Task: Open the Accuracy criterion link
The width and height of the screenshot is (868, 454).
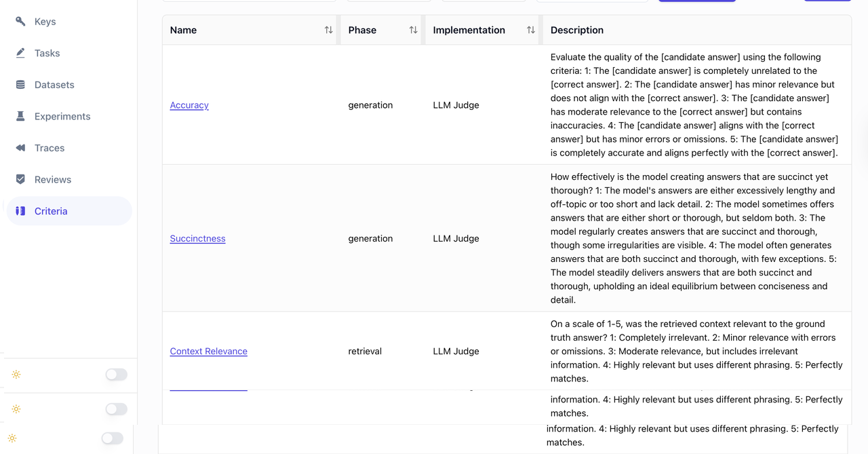Action: tap(189, 105)
